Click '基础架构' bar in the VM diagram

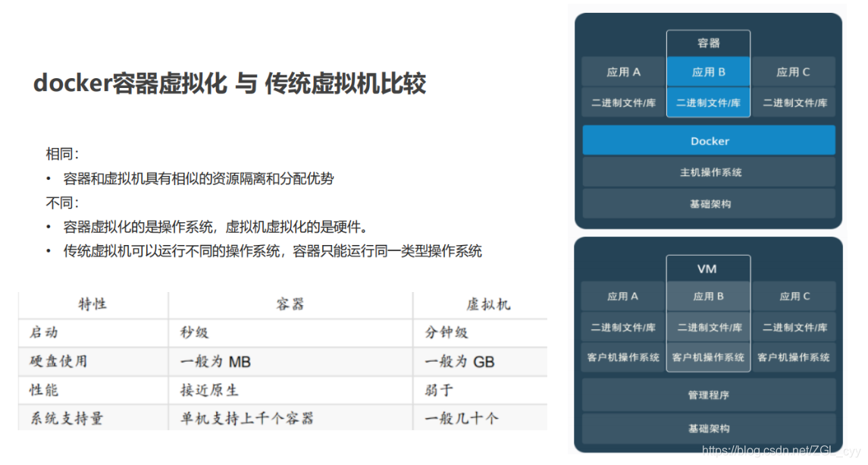[709, 429]
